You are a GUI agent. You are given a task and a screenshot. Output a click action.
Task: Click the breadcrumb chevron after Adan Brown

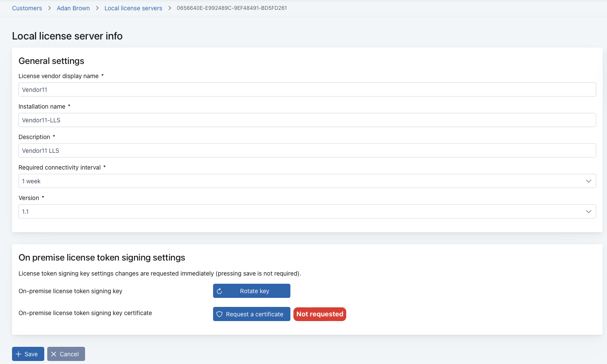[x=97, y=8]
